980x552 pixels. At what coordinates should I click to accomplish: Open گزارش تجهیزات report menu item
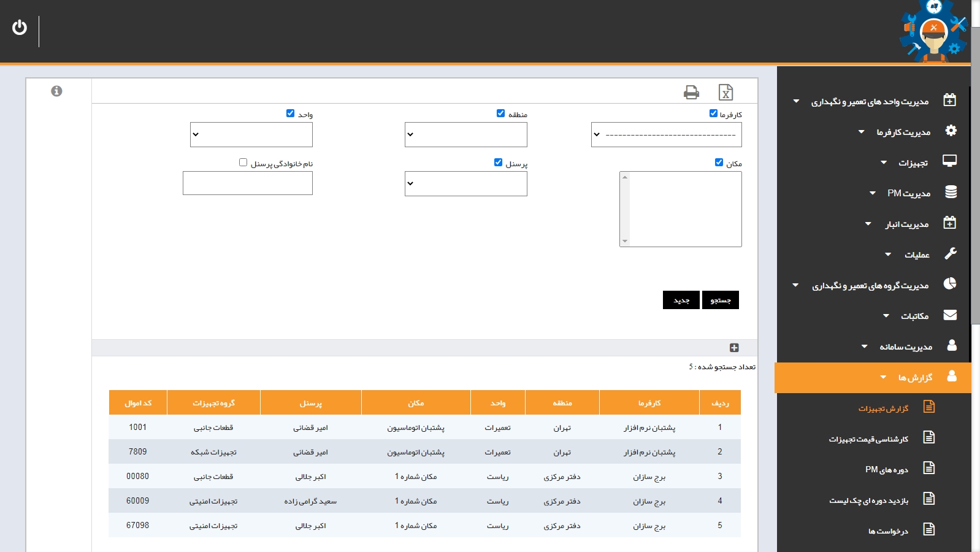(883, 408)
